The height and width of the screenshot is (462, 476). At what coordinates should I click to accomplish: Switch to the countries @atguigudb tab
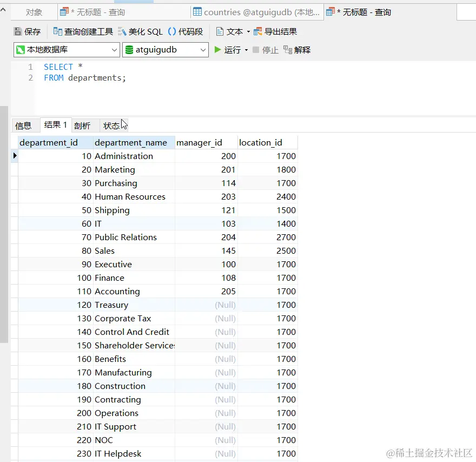pos(256,12)
